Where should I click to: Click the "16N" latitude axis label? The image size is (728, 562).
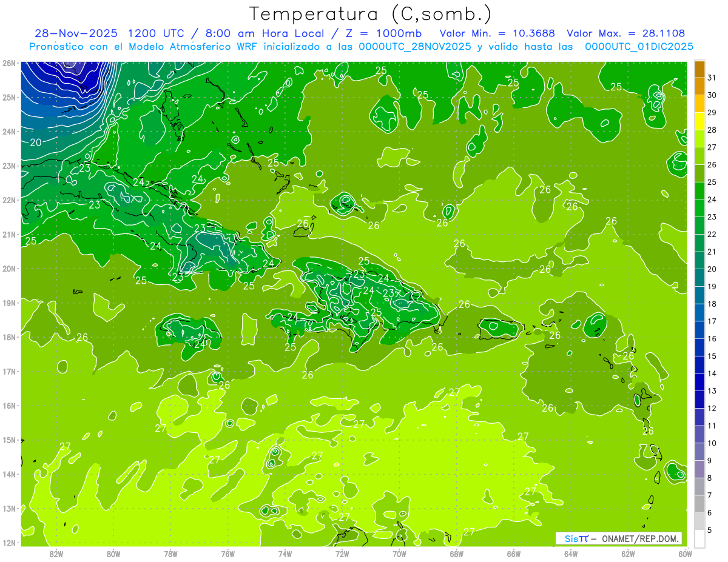pyautogui.click(x=8, y=406)
